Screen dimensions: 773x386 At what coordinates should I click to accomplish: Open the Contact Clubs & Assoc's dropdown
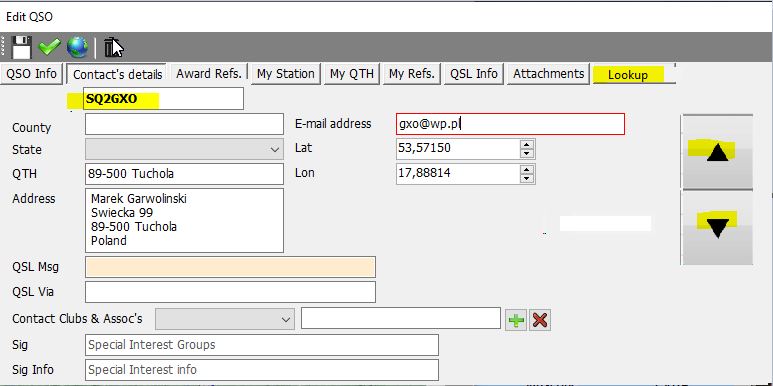click(225, 319)
